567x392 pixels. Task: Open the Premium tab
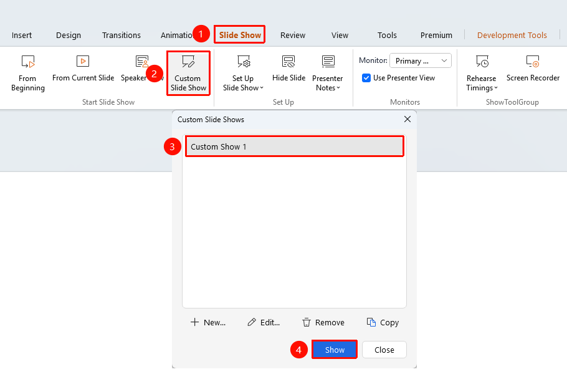pyautogui.click(x=436, y=35)
